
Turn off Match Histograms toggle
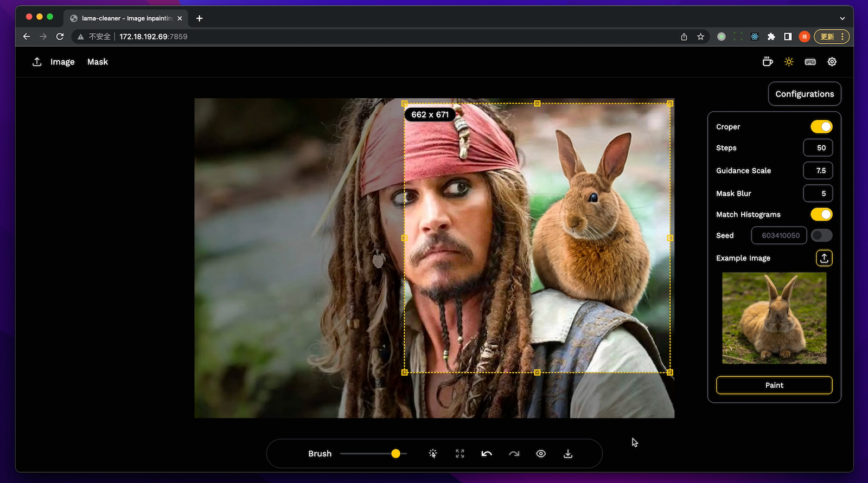[x=821, y=214]
